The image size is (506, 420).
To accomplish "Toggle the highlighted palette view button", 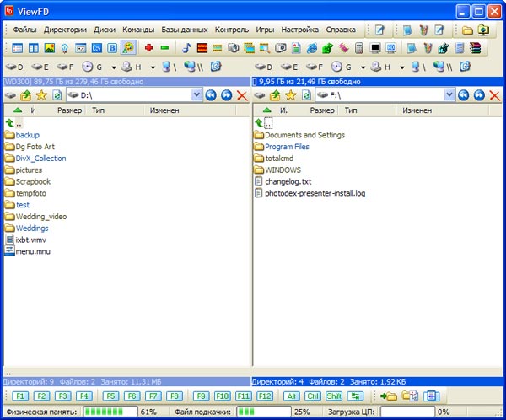I will [x=128, y=48].
